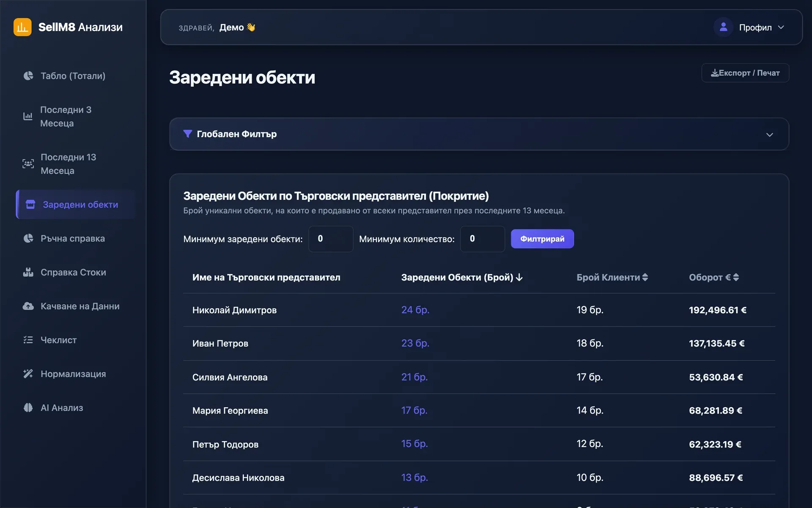
Task: Click the pie chart icon beside Табло (Тотали)
Action: click(x=28, y=76)
